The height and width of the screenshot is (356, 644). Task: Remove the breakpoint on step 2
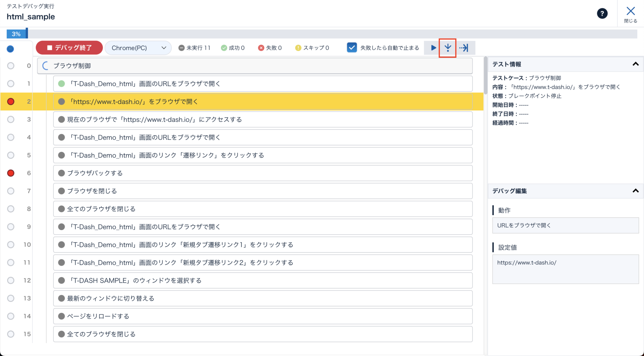(11, 102)
